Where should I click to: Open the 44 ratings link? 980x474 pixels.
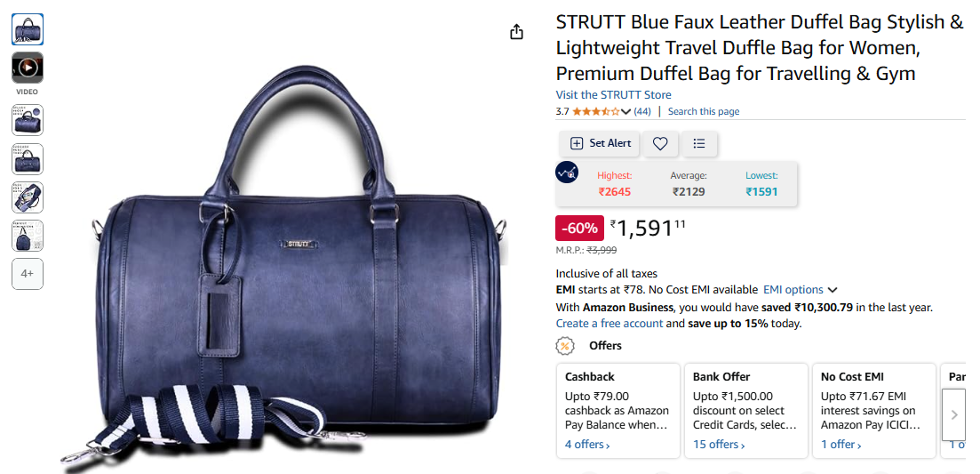tap(641, 111)
